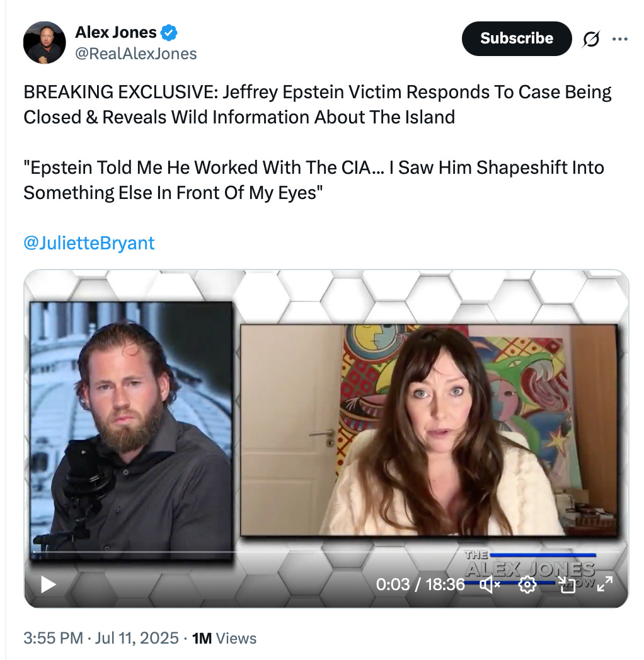Click the woman guest's video frame
644x660 pixels.
428,430
